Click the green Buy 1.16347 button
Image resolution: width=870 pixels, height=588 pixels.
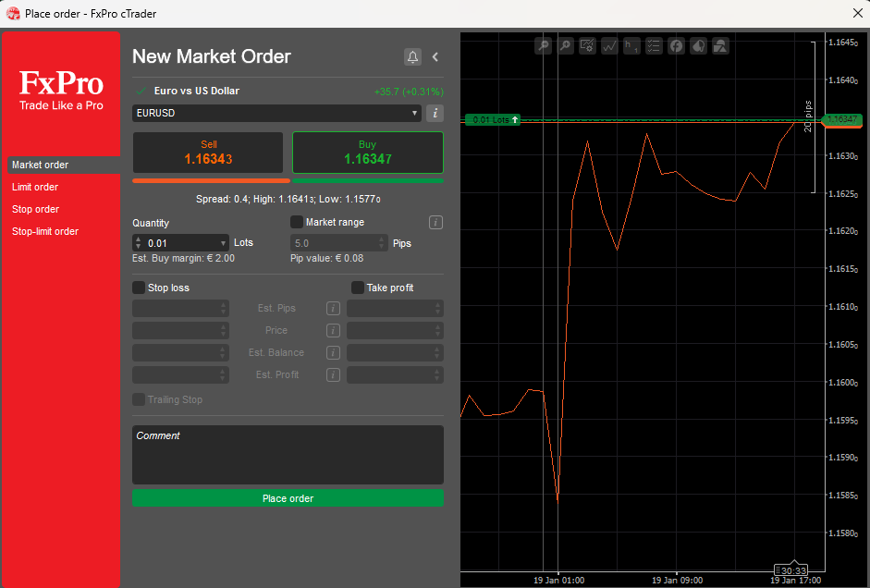click(x=367, y=153)
